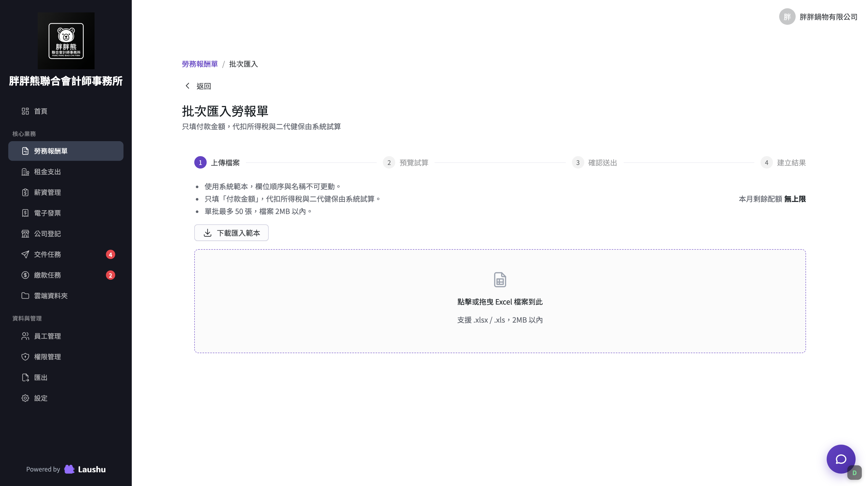Click the 員工管理 people icon
The image size is (868, 486).
click(x=25, y=336)
